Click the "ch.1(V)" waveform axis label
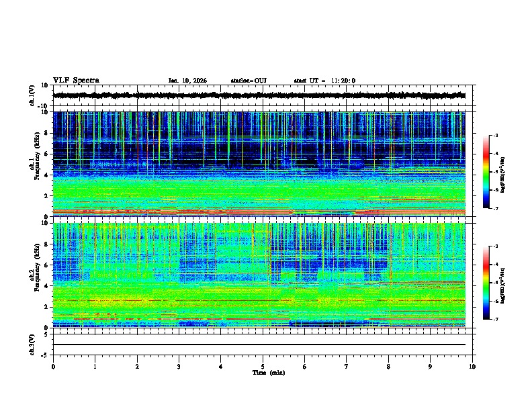Viewport: 532px width, 411px height. tap(32, 95)
